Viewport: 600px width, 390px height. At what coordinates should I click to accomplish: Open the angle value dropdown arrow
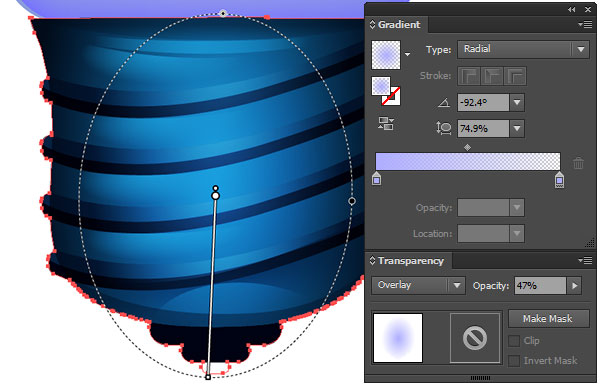(517, 103)
